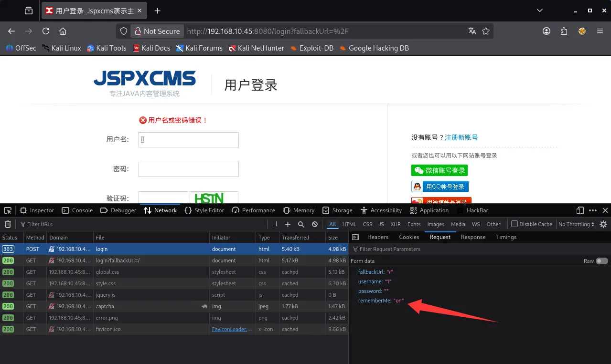Click the element picker icon in DevTools

coord(8,210)
